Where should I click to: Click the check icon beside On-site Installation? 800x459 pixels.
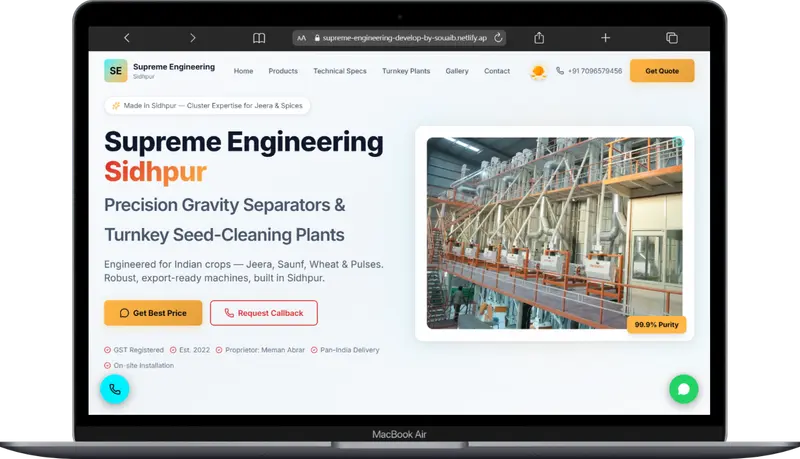108,365
